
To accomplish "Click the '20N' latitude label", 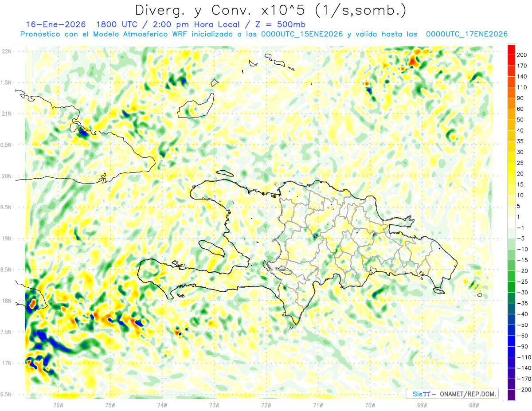I will click(x=7, y=176).
